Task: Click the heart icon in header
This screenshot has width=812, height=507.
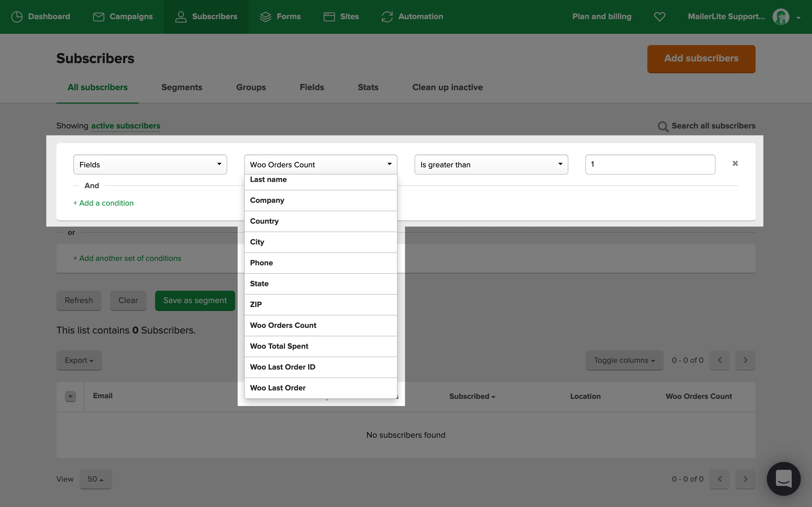Action: point(659,17)
